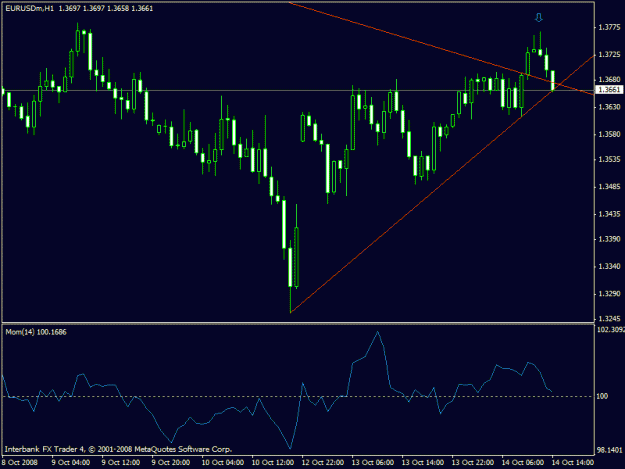Click the 9 Oct 04:00 time label
The width and height of the screenshot is (625, 469).
71,462
